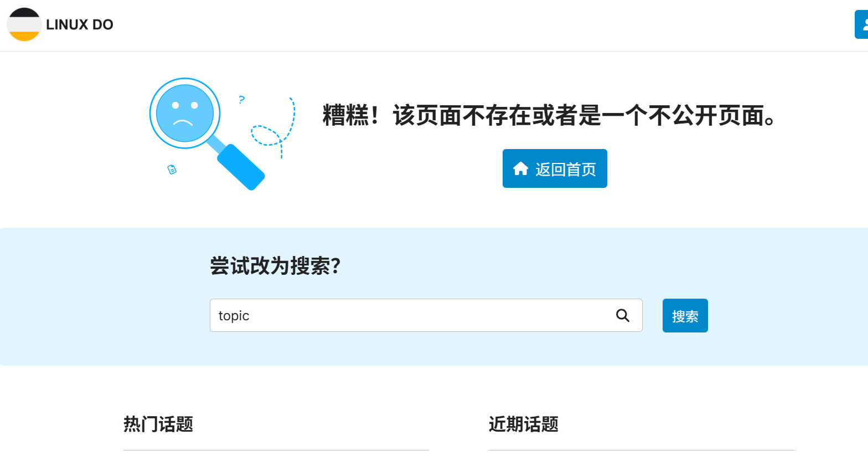Click the blue user login icon

(862, 25)
